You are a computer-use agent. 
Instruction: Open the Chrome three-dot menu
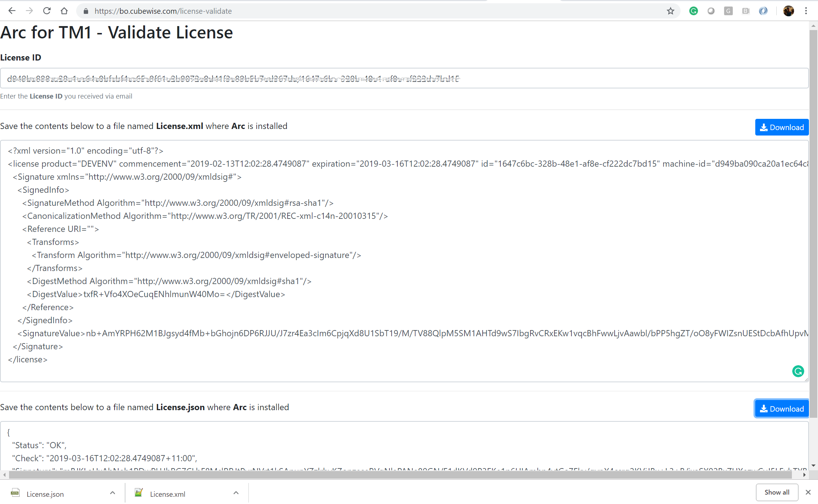coord(806,11)
